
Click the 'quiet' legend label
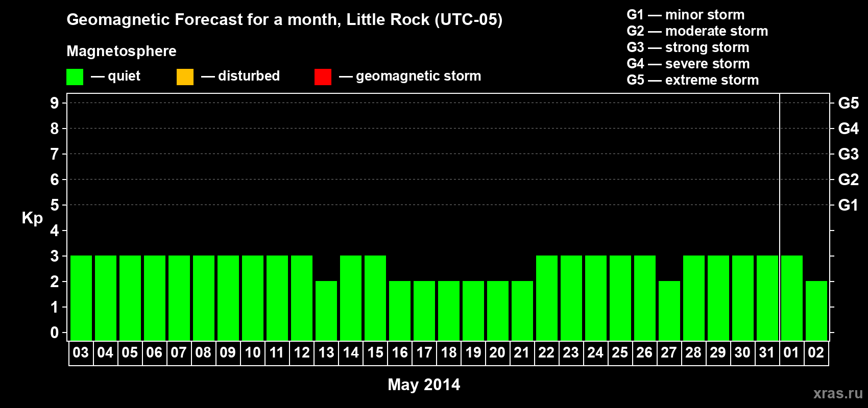click(x=124, y=76)
